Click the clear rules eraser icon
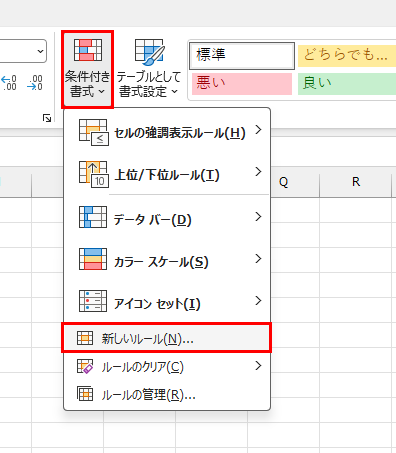This screenshot has width=396, height=453. click(x=85, y=366)
